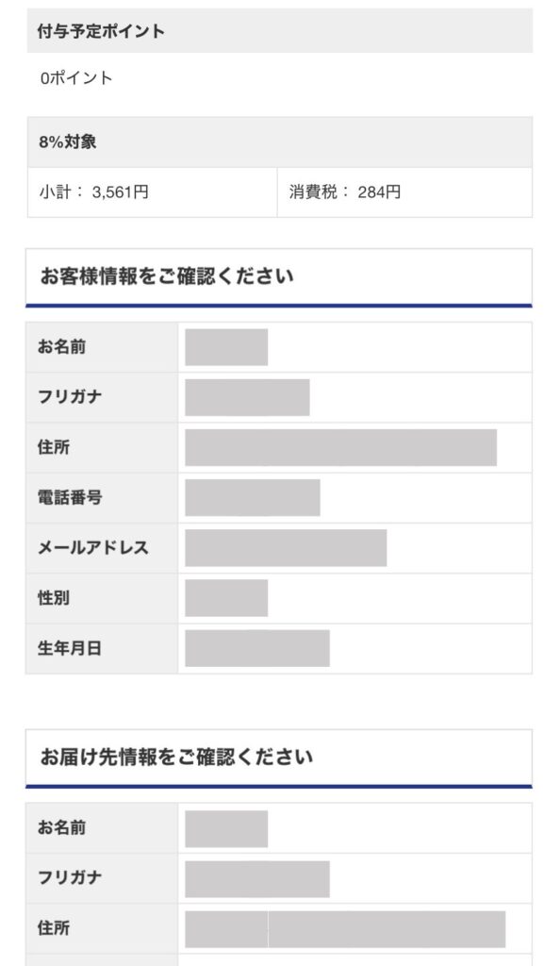
Task: Select the お名前 row label
Action: pos(58,345)
